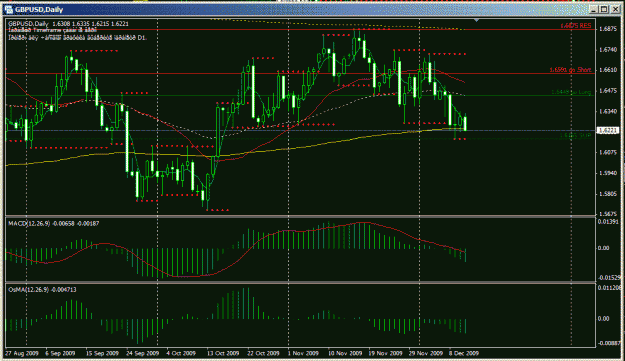625x361 pixels.
Task: Select the 1.6591 go Short label
Action: pos(570,70)
